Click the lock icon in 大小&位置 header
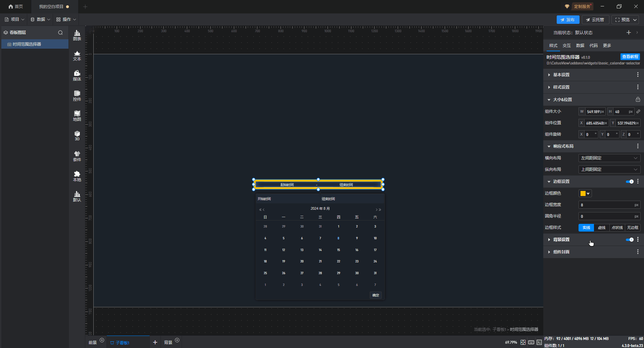Viewport: 644px width, 348px height. pos(638,99)
